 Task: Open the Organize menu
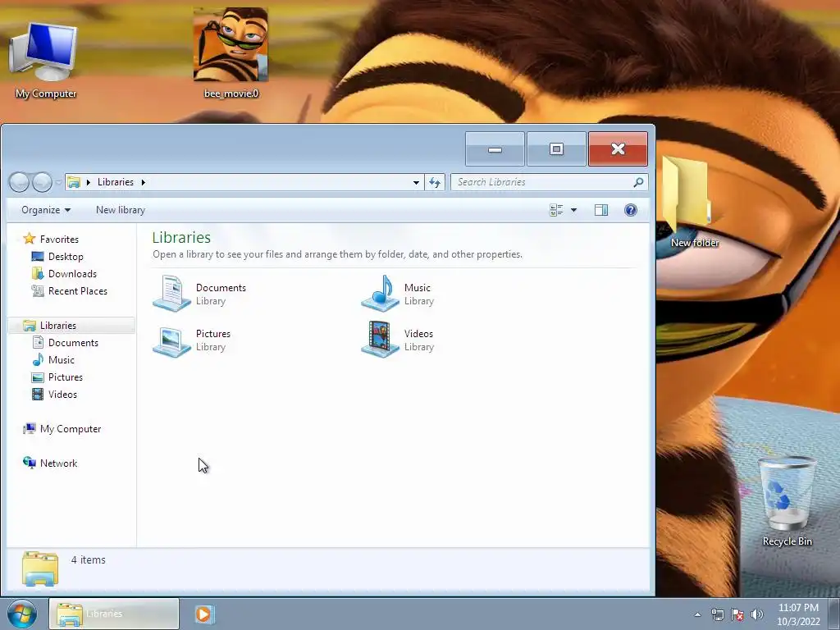pos(46,210)
